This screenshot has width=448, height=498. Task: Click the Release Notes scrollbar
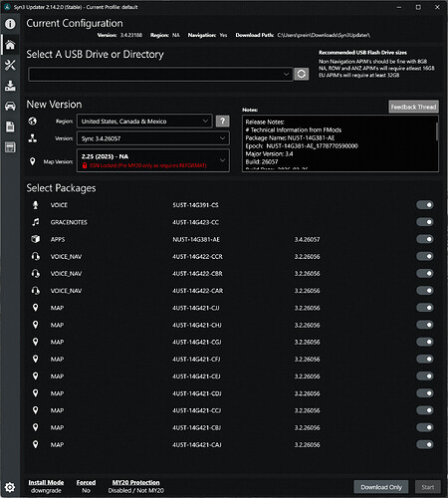tap(437, 131)
